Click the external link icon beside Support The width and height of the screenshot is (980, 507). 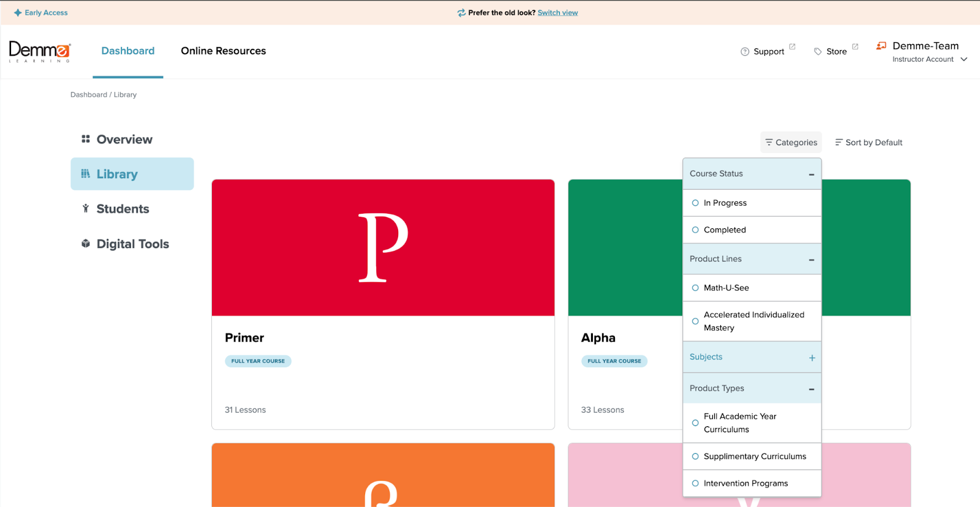point(792,47)
